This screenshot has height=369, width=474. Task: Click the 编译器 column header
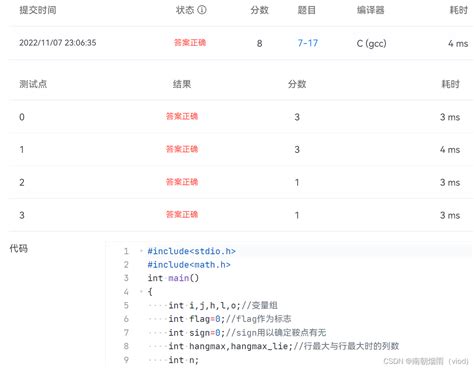tap(370, 10)
